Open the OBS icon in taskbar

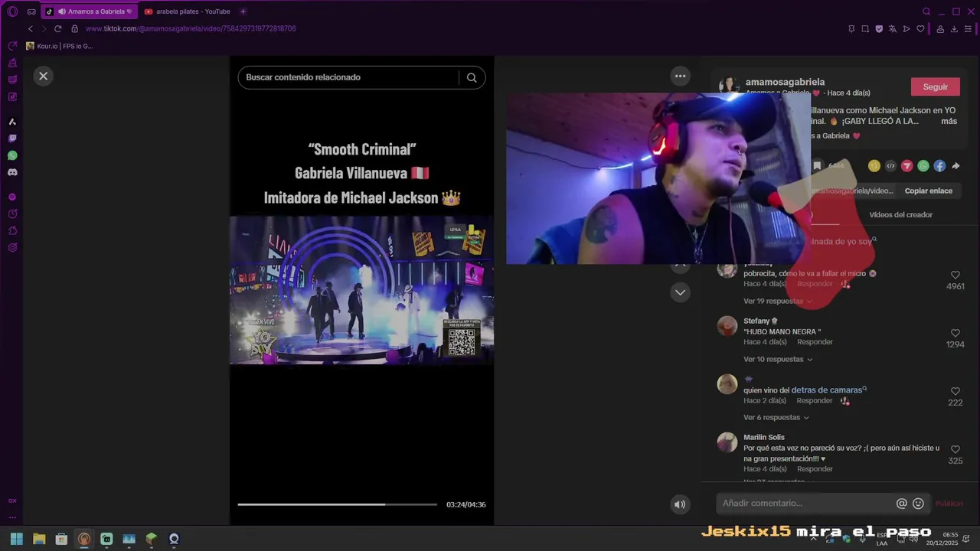click(x=174, y=539)
